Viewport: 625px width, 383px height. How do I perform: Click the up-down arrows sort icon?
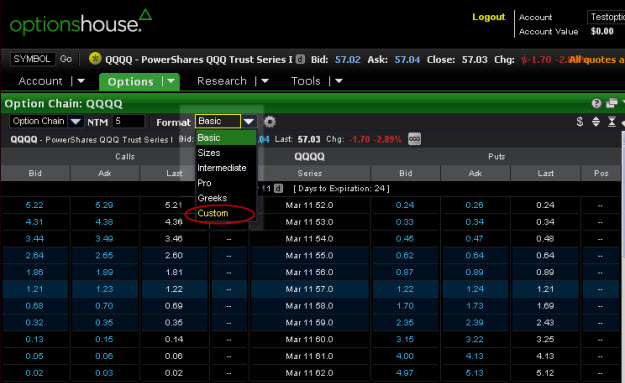(596, 122)
